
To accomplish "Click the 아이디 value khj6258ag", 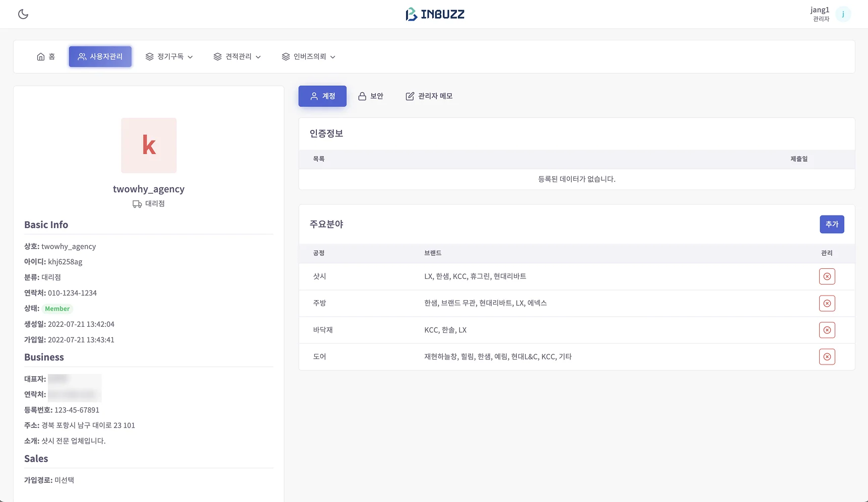I will click(x=65, y=262).
